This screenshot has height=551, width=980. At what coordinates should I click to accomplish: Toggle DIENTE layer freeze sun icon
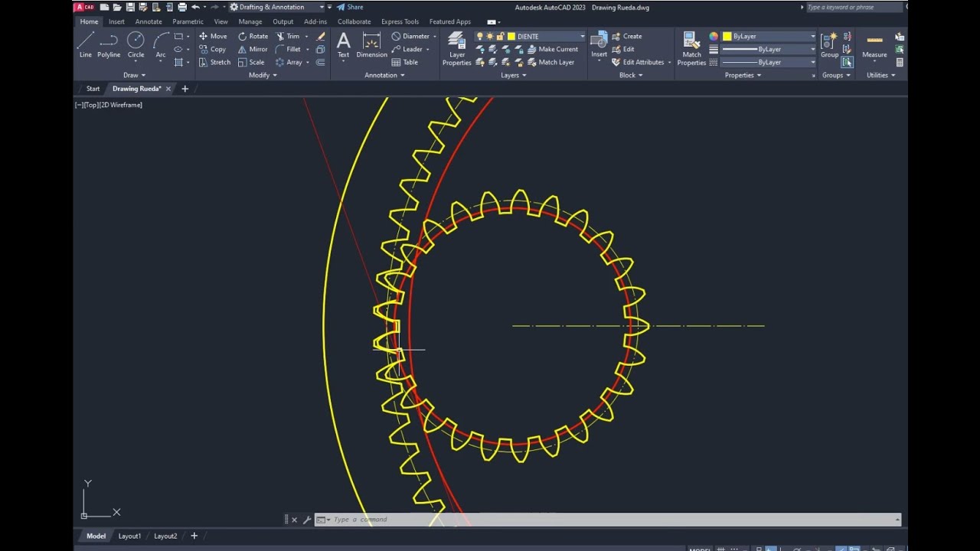[x=490, y=36]
